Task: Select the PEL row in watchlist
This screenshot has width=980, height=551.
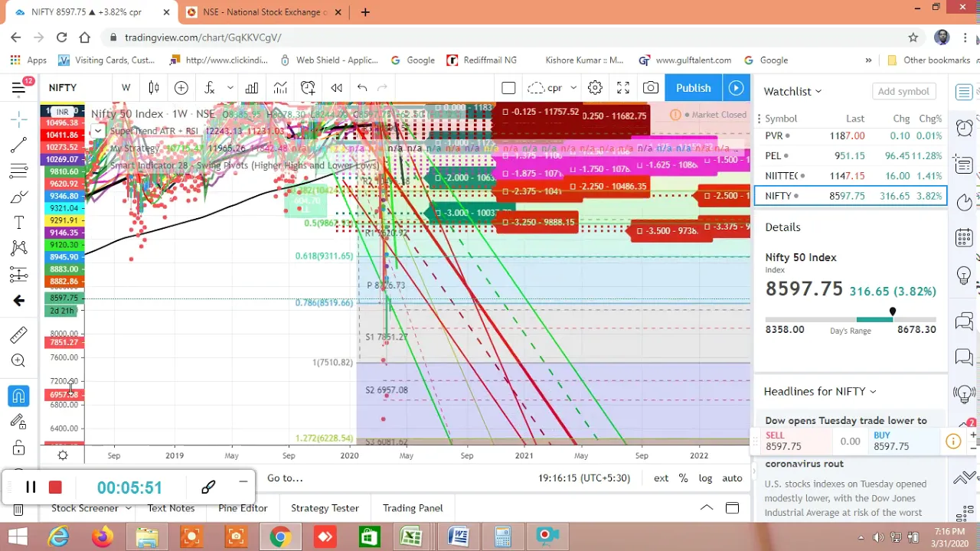Action: coord(850,155)
